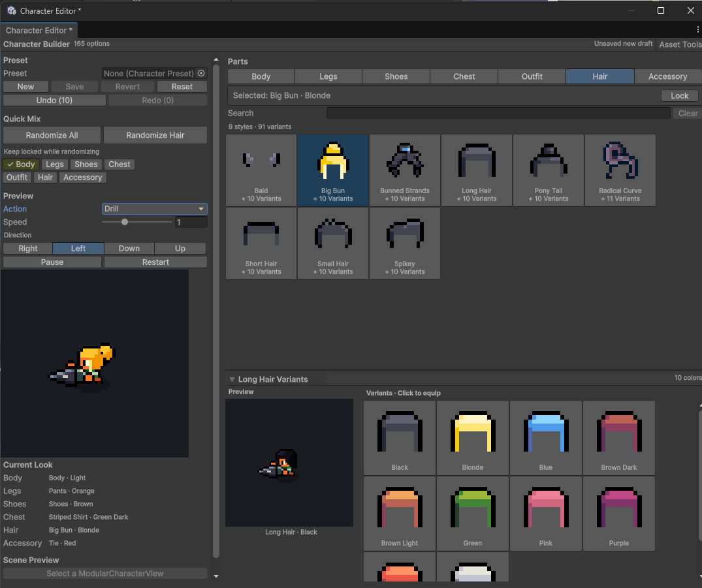This screenshot has width=702, height=588.
Task: Click the Undo (10) button
Action: [x=55, y=101]
